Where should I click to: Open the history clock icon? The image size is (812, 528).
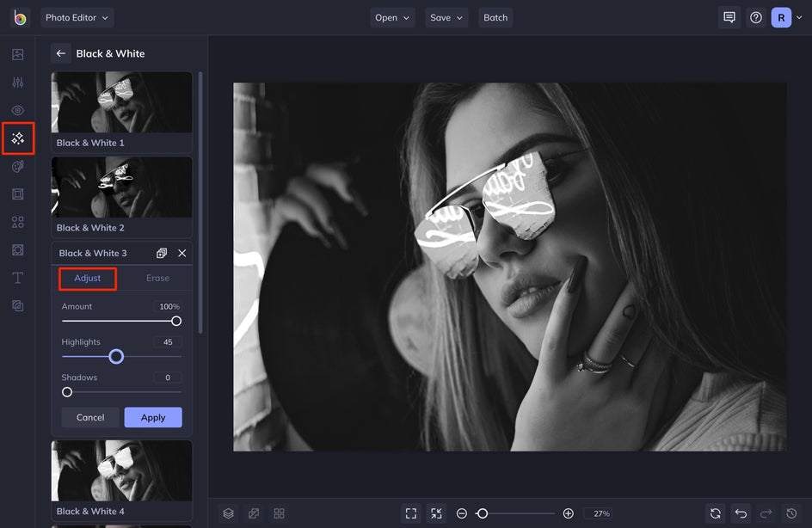click(x=791, y=513)
